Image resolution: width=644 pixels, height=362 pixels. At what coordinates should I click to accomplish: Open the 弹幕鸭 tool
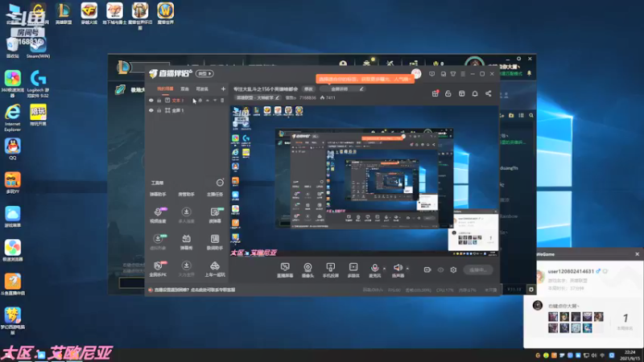click(186, 242)
